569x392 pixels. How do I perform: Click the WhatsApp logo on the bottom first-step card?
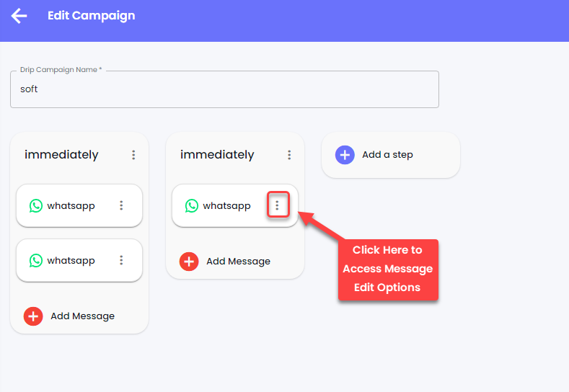[36, 260]
